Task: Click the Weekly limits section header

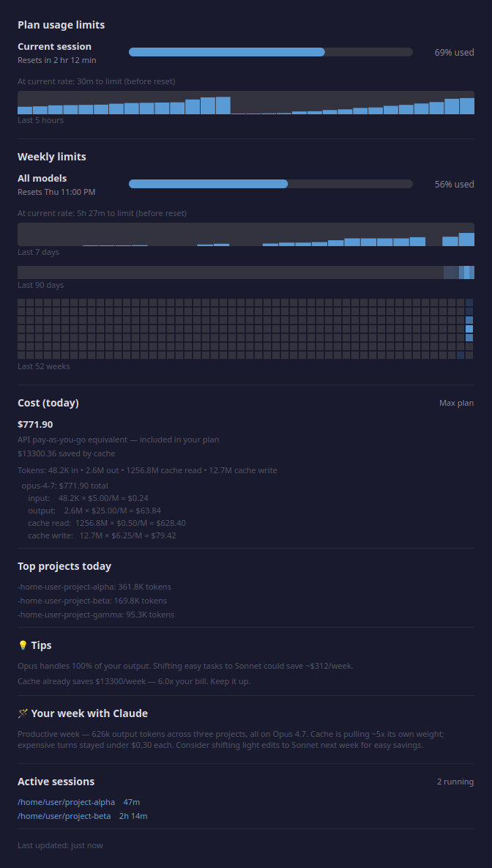Action: (x=52, y=156)
